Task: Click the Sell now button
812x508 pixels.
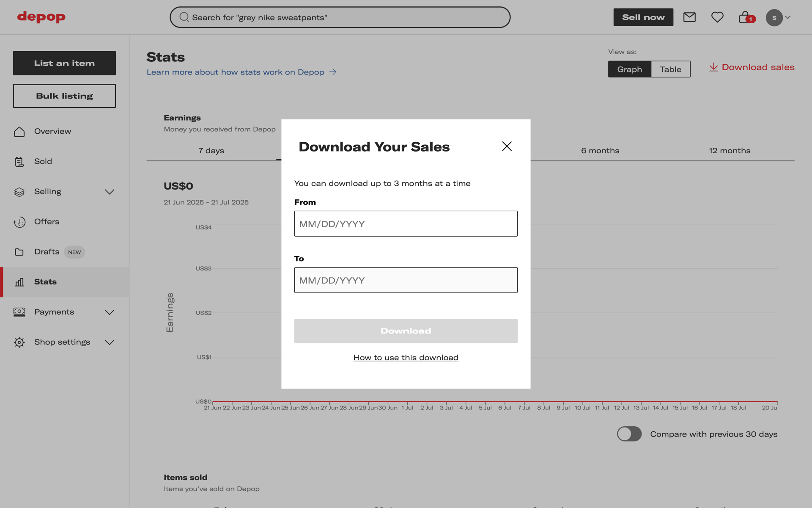Action: (x=643, y=17)
